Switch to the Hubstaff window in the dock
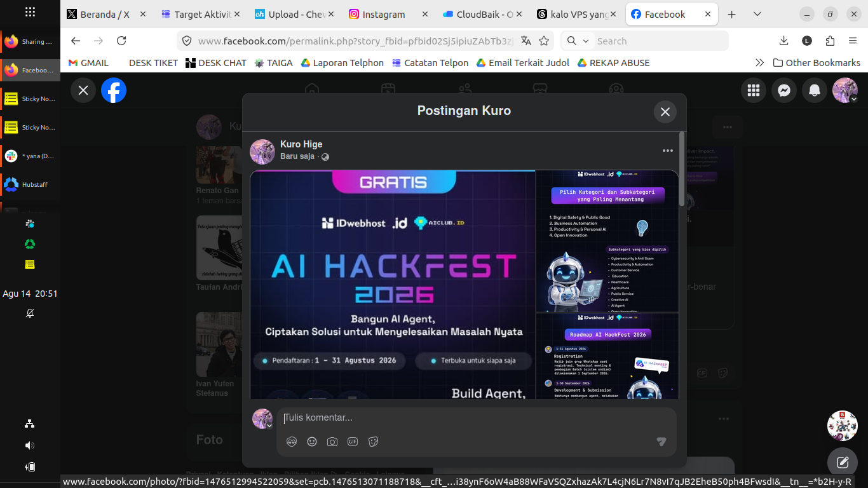This screenshot has width=868, height=488. (x=30, y=185)
